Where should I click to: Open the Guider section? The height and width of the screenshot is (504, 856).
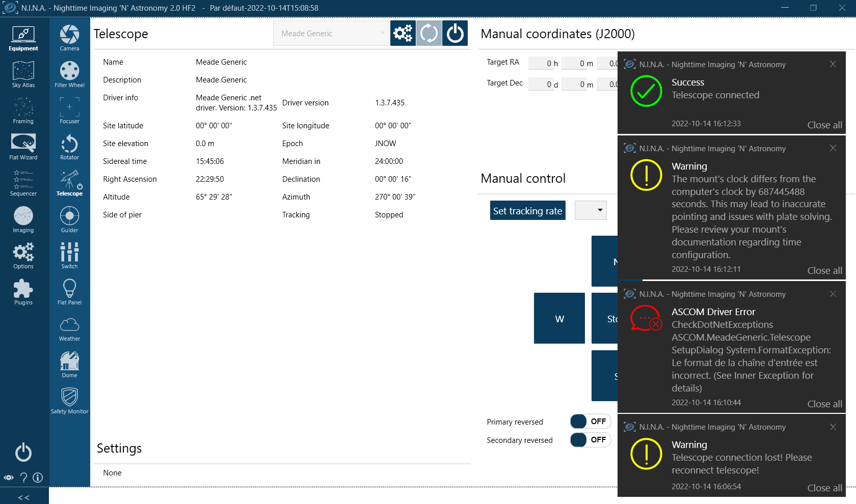(69, 219)
